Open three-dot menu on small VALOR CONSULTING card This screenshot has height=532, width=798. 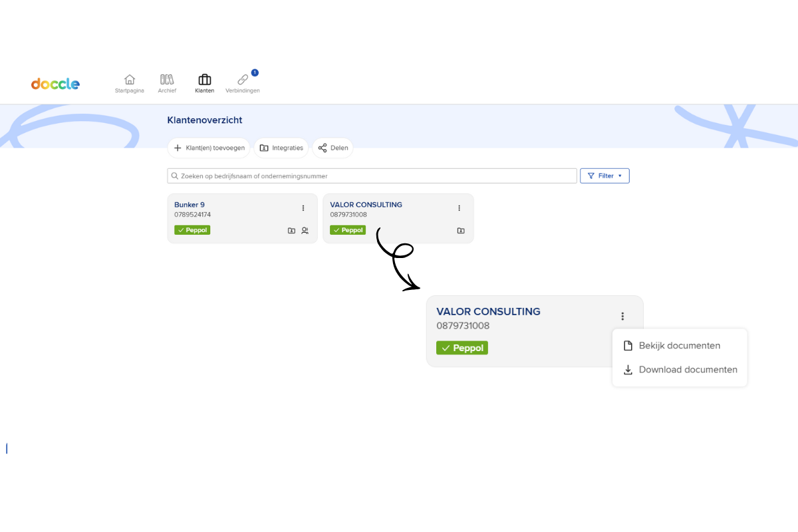click(x=459, y=208)
